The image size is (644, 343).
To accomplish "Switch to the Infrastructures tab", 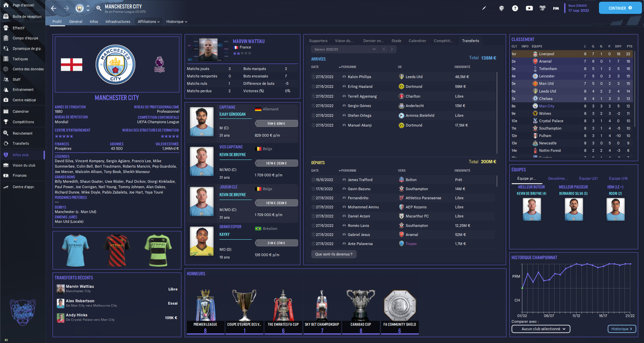I will pos(118,22).
